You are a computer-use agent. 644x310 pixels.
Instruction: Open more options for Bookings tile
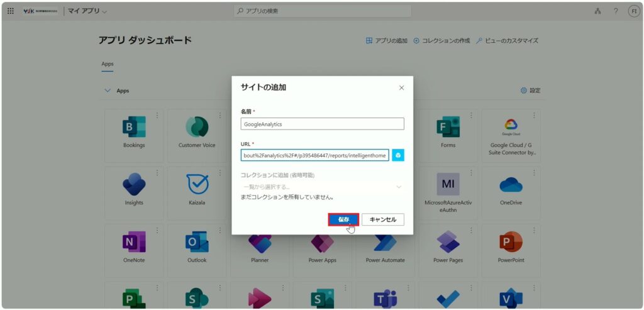pos(157,115)
